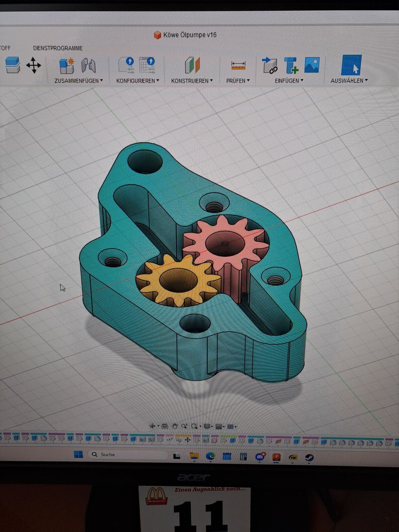Choose the Joint tool icon
This screenshot has width=399, height=532.
point(89,65)
